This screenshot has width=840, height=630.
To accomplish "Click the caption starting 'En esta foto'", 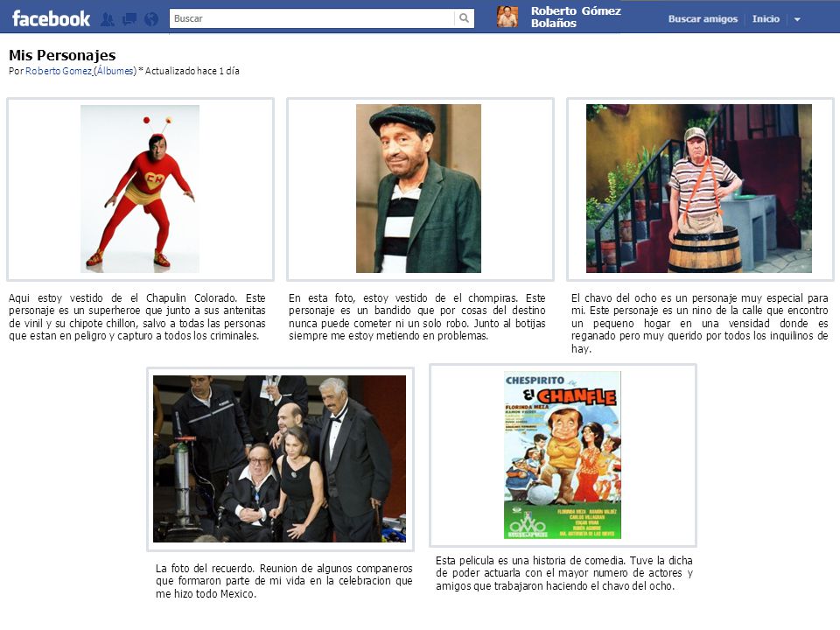I will coord(416,317).
